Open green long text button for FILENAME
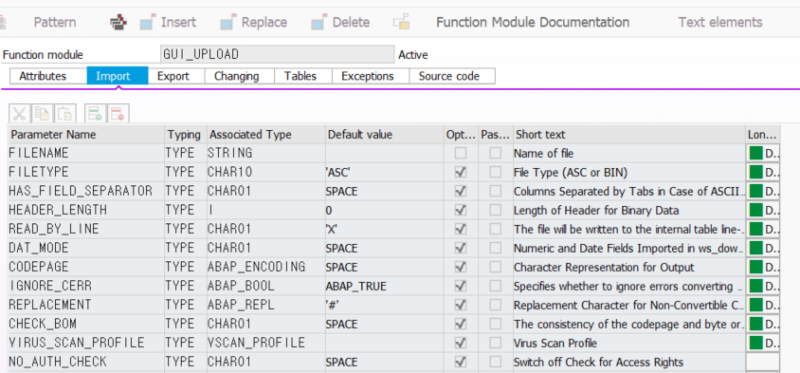The width and height of the screenshot is (800, 373). pos(762,153)
